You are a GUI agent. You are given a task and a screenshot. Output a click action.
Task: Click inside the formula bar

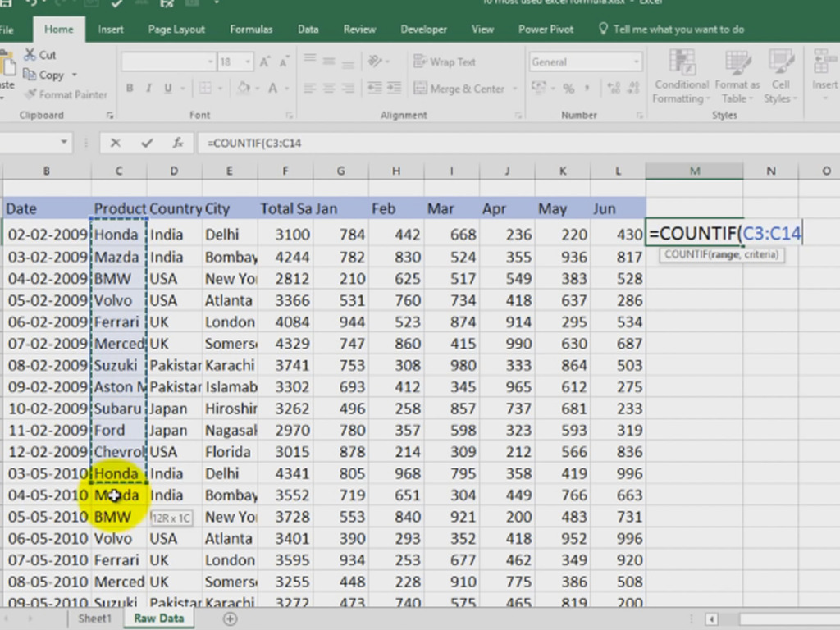518,143
